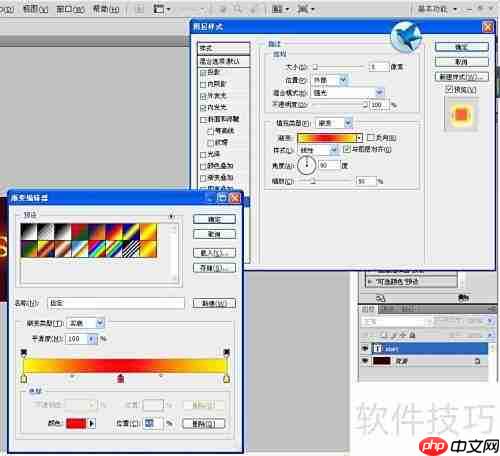
Task: Choose the blue-red-yellow gradient preset
Action: point(114,232)
